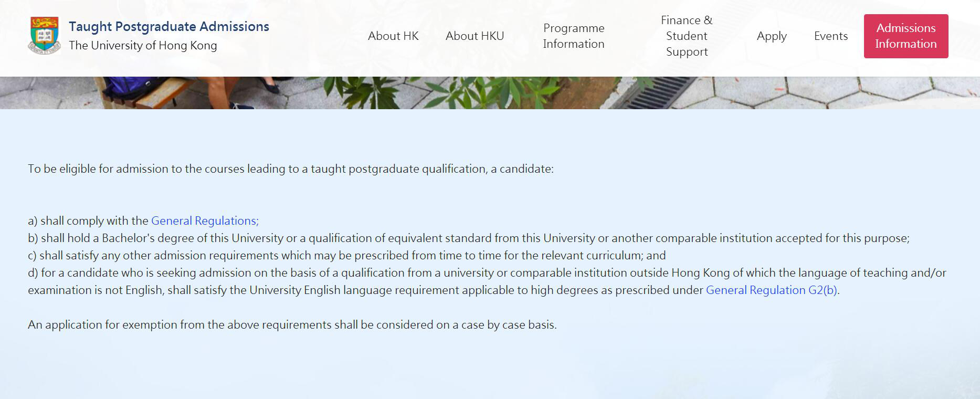
Task: Expand the Programme Information menu
Action: (x=573, y=36)
